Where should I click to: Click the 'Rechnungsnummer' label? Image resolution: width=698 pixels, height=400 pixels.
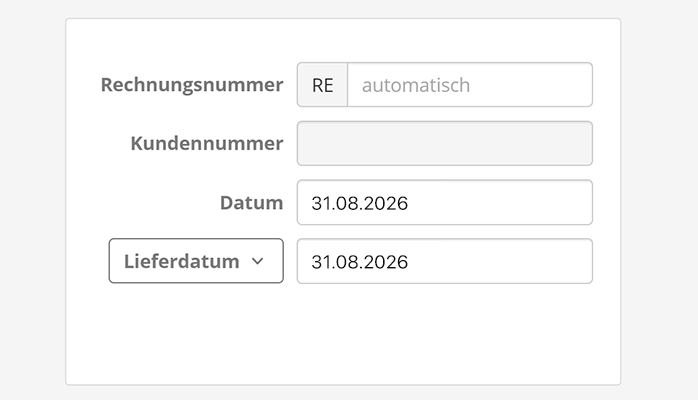tap(191, 85)
